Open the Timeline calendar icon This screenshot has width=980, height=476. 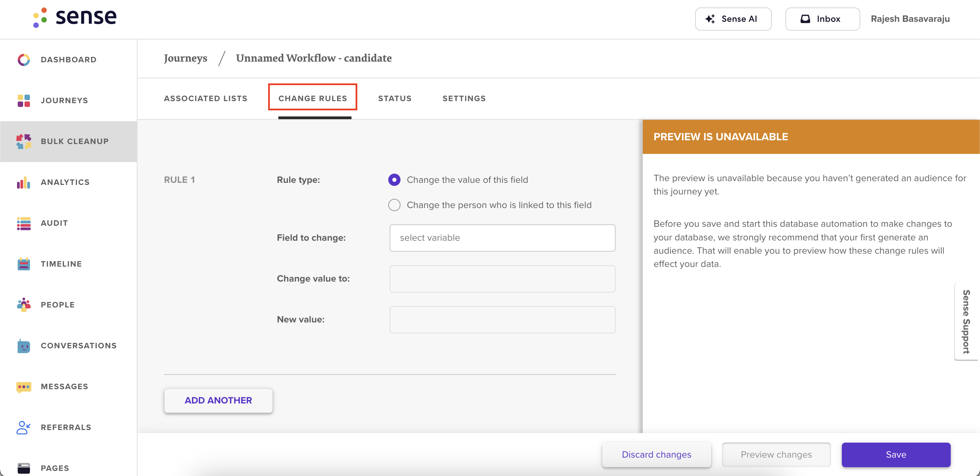click(23, 264)
